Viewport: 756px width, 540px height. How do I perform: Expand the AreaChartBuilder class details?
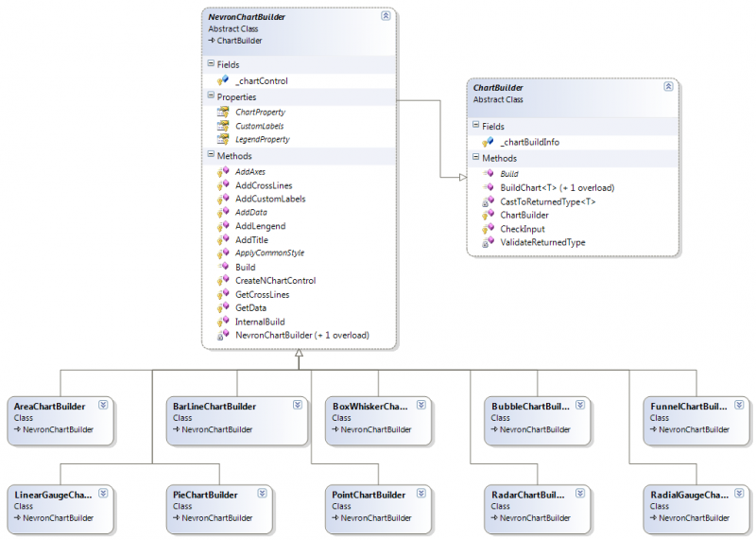[x=103, y=405]
